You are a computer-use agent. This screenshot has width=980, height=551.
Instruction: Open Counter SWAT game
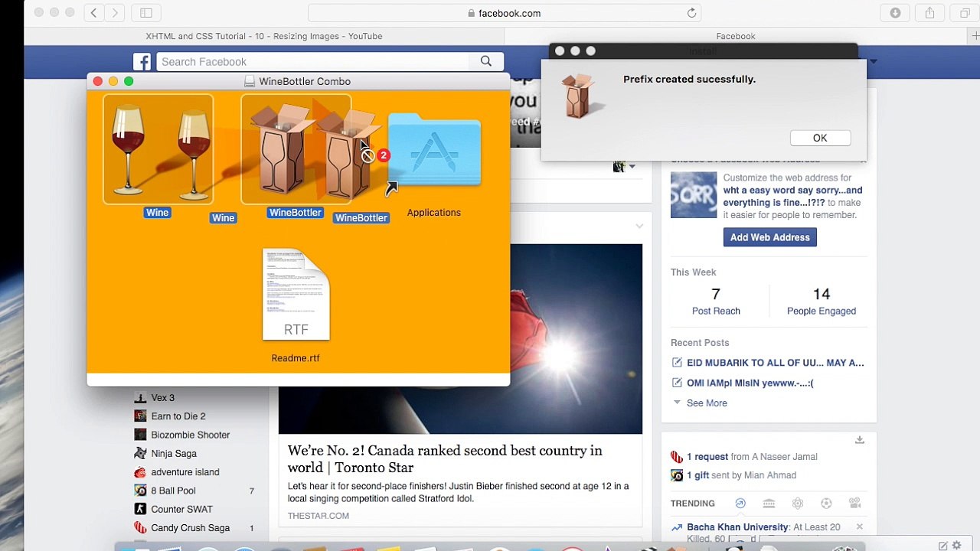tap(181, 509)
